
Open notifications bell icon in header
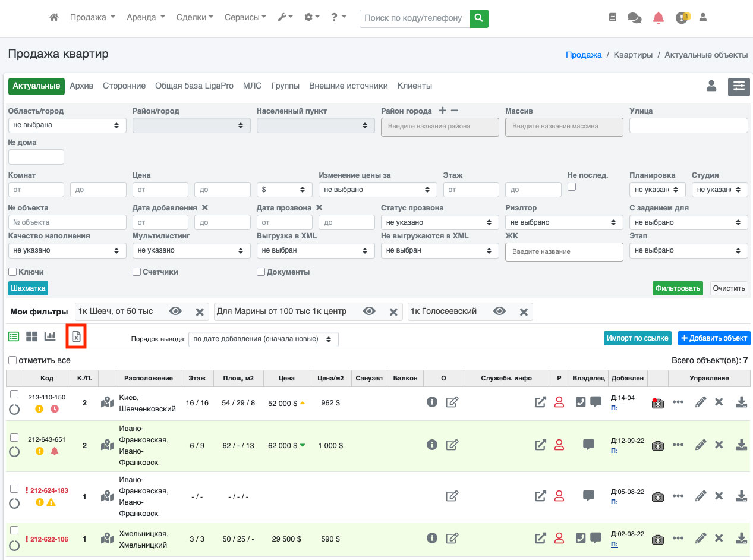pos(658,18)
